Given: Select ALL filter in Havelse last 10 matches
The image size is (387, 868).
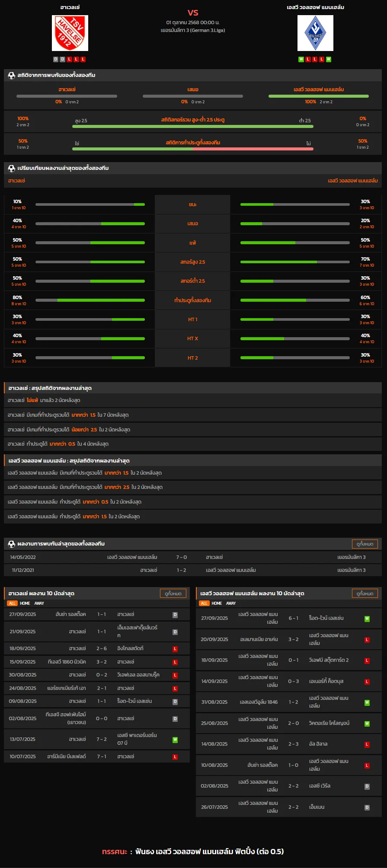Looking at the screenshot, I should click(12, 603).
